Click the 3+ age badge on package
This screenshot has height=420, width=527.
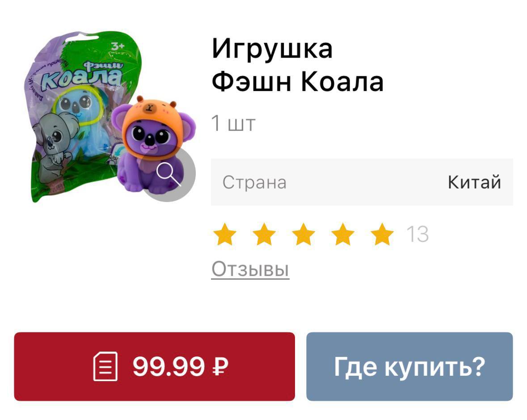pos(118,46)
